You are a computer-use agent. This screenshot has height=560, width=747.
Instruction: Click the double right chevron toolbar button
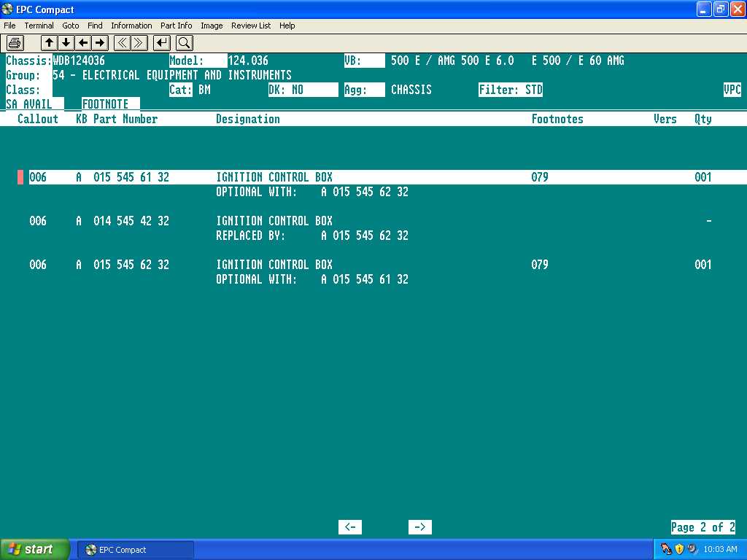coord(139,42)
